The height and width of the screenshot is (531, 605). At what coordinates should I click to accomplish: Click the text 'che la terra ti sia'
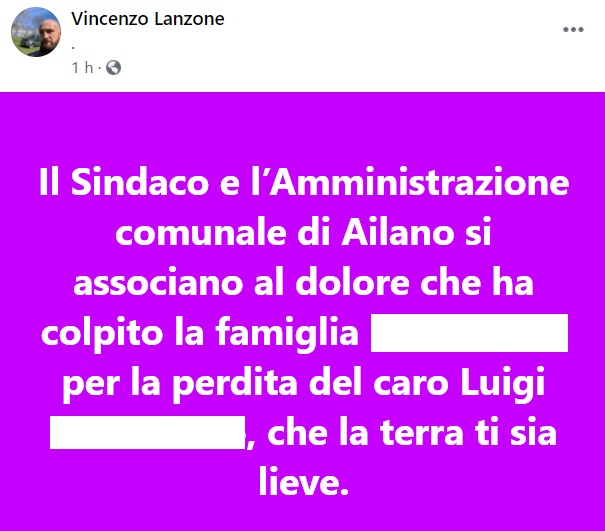[412, 432]
